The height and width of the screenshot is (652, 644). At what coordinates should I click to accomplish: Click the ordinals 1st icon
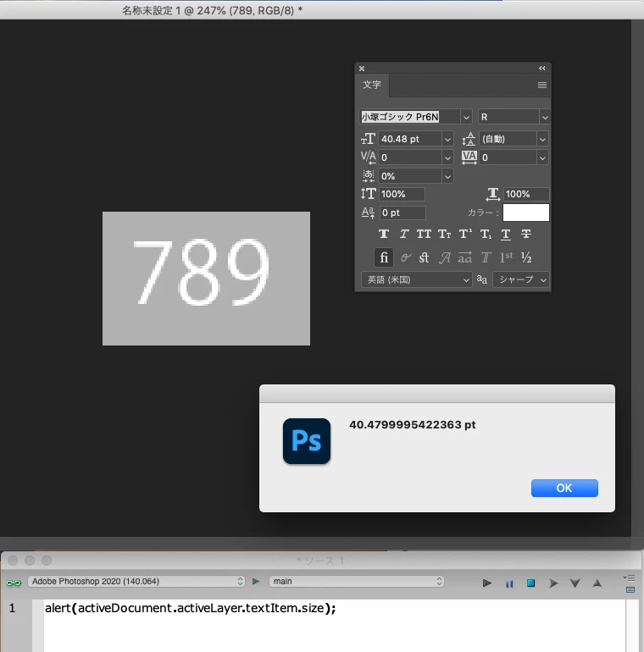pos(506,257)
